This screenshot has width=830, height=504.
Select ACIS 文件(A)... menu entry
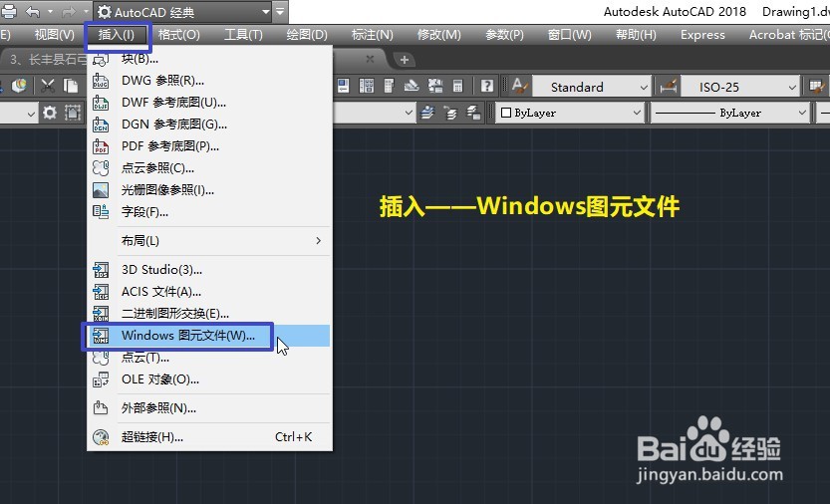(209, 292)
